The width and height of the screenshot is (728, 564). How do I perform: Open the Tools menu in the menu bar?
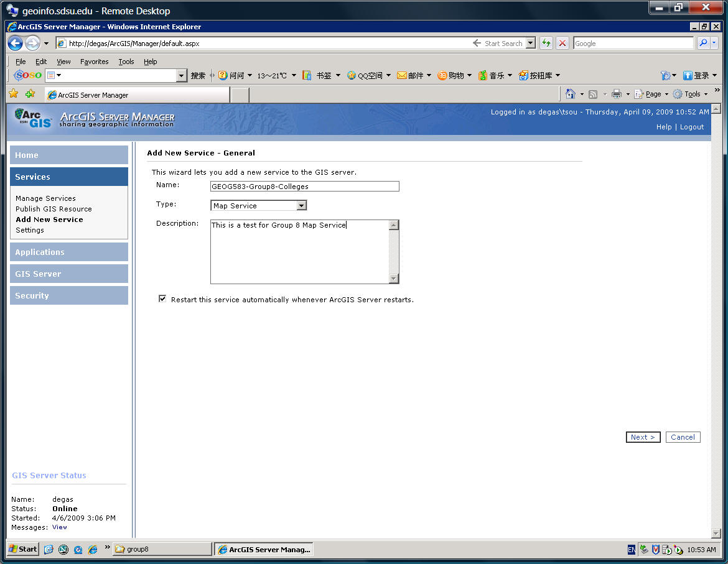click(x=126, y=61)
